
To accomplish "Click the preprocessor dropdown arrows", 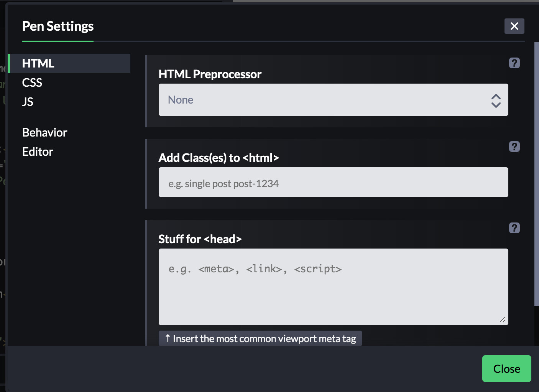I will [496, 100].
